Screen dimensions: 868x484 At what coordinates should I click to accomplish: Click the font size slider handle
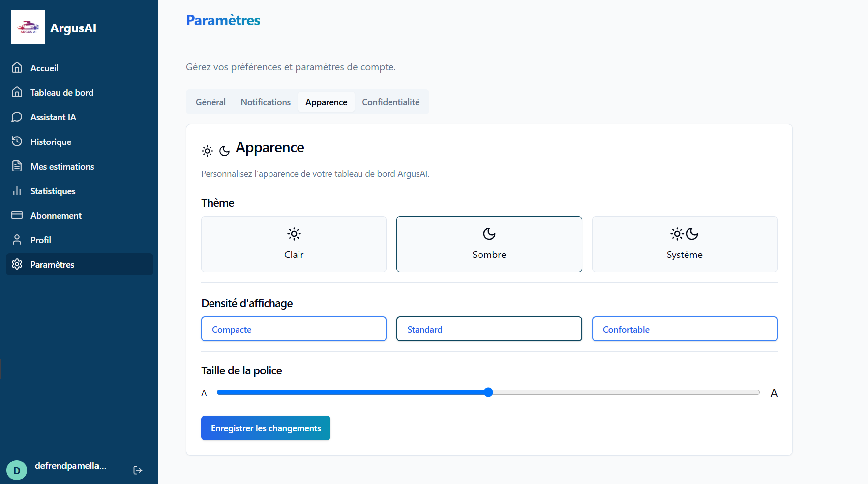tap(488, 392)
